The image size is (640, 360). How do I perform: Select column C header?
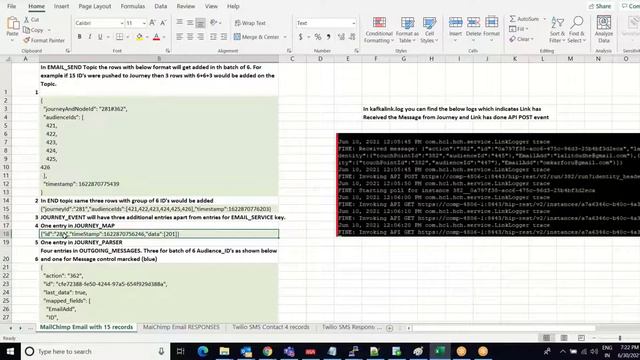[x=292, y=59]
